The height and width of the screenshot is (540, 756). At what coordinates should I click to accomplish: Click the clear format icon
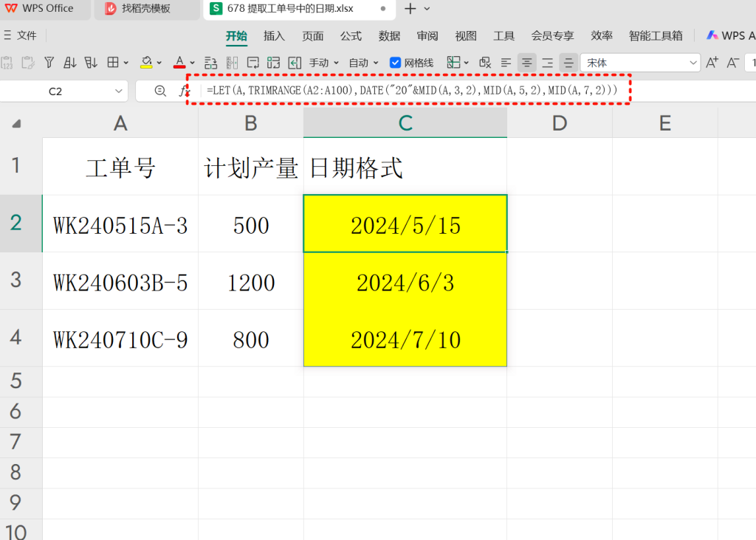pyautogui.click(x=485, y=63)
